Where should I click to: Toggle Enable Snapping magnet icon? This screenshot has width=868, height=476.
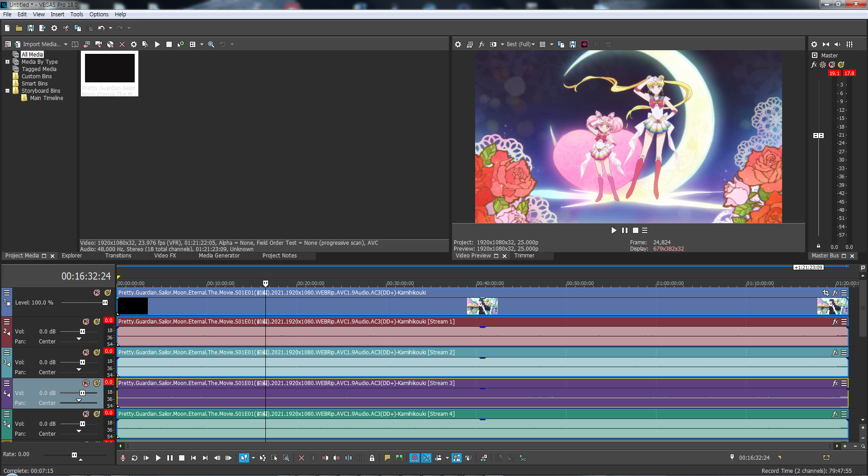(415, 458)
